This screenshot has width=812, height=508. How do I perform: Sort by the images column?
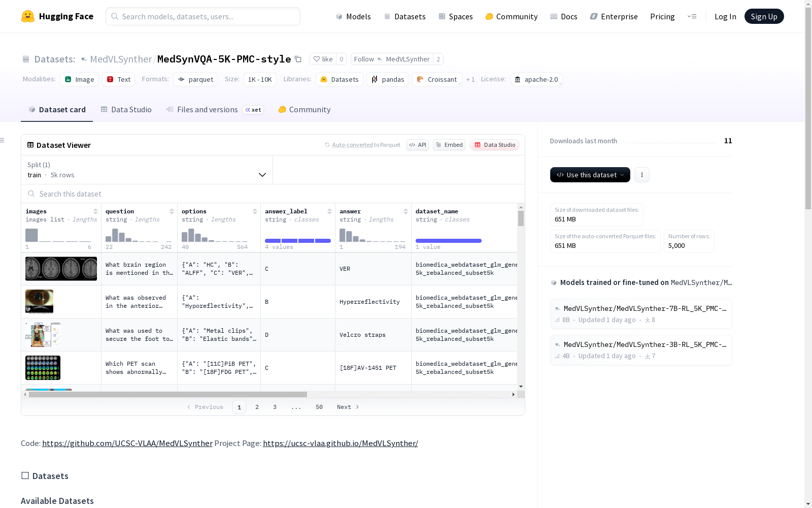(x=95, y=211)
